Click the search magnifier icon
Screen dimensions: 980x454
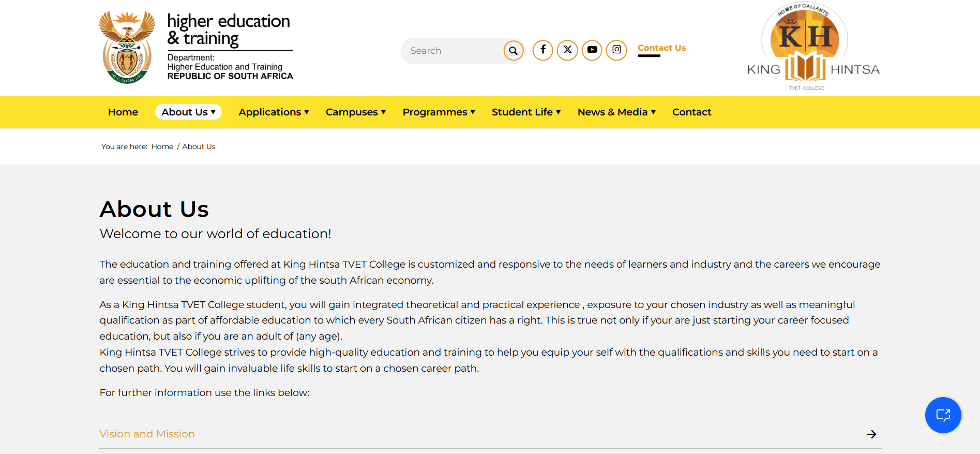513,51
